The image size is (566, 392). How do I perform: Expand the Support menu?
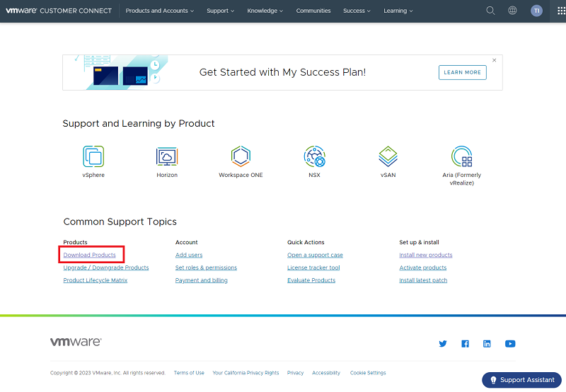tap(220, 11)
